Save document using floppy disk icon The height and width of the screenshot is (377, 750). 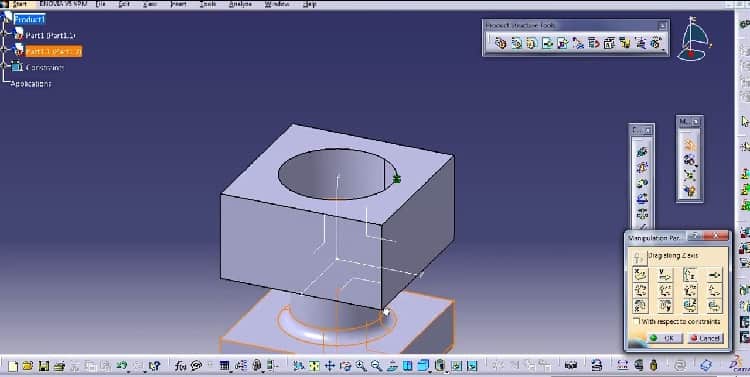point(44,366)
